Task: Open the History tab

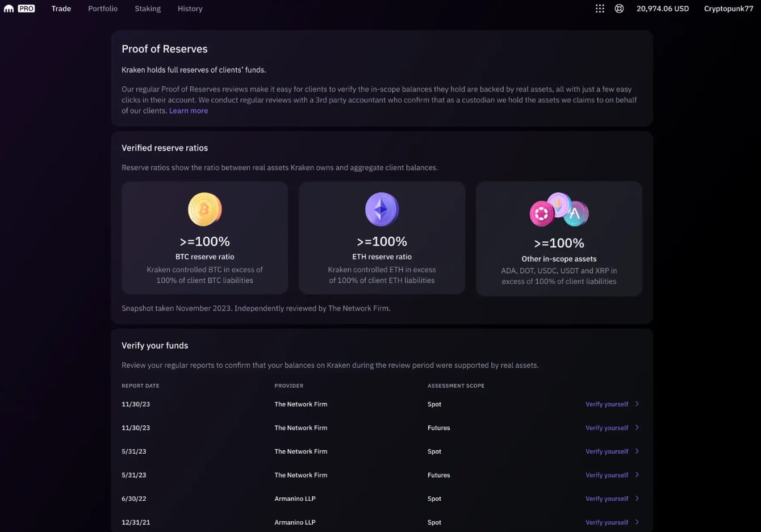Action: pyautogui.click(x=190, y=9)
